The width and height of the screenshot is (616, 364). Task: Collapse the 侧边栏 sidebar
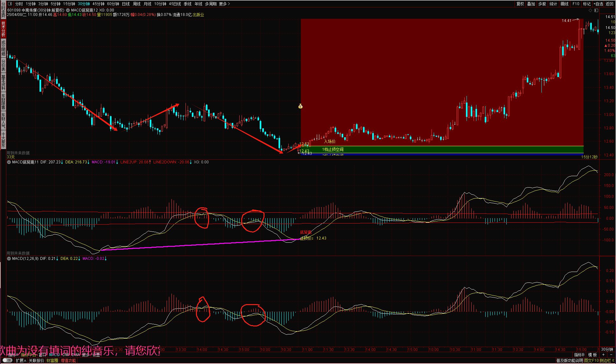(607, 360)
